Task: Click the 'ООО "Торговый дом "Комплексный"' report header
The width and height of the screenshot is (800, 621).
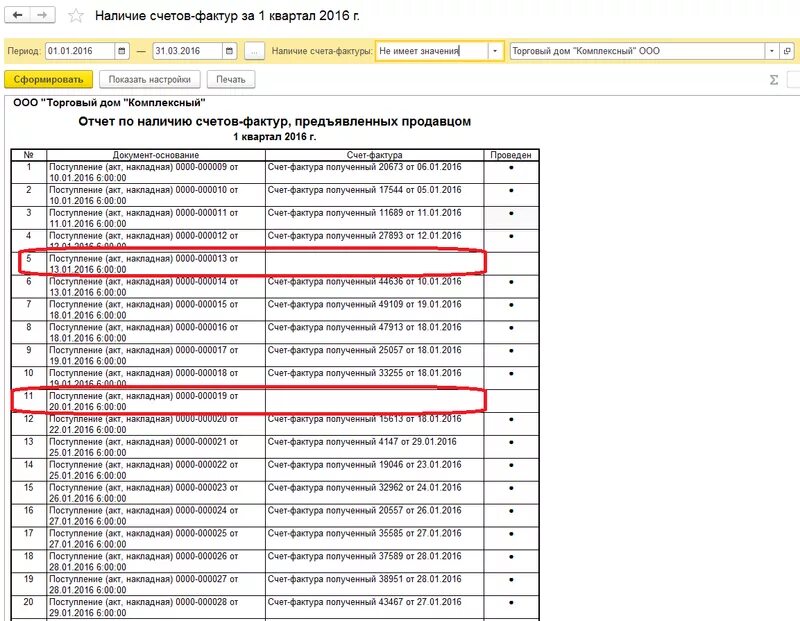Action: click(110, 103)
